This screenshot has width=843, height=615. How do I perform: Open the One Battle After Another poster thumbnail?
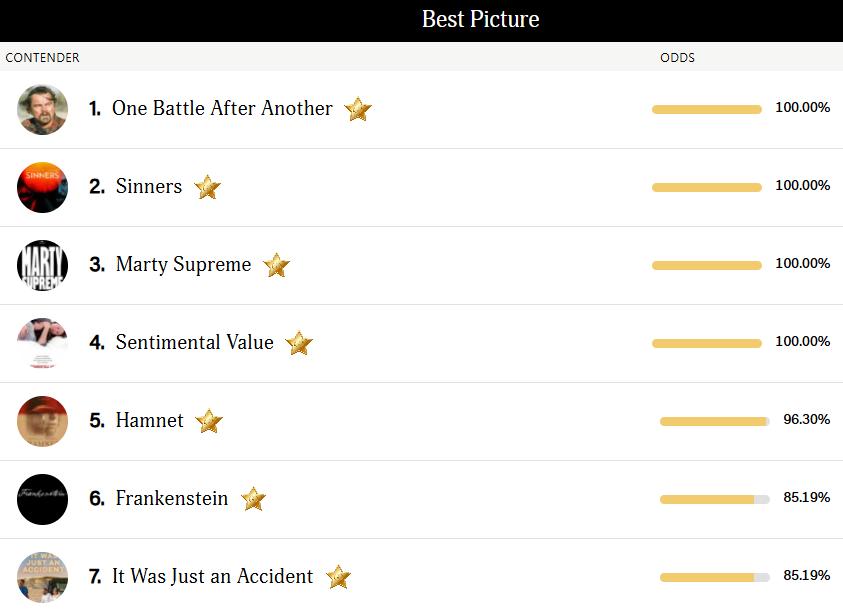tap(42, 109)
